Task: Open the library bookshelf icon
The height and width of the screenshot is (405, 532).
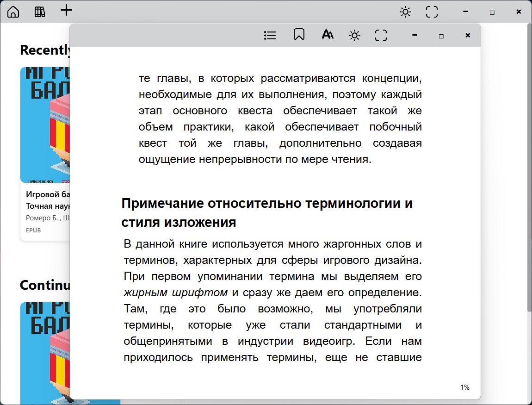Action: [x=40, y=12]
